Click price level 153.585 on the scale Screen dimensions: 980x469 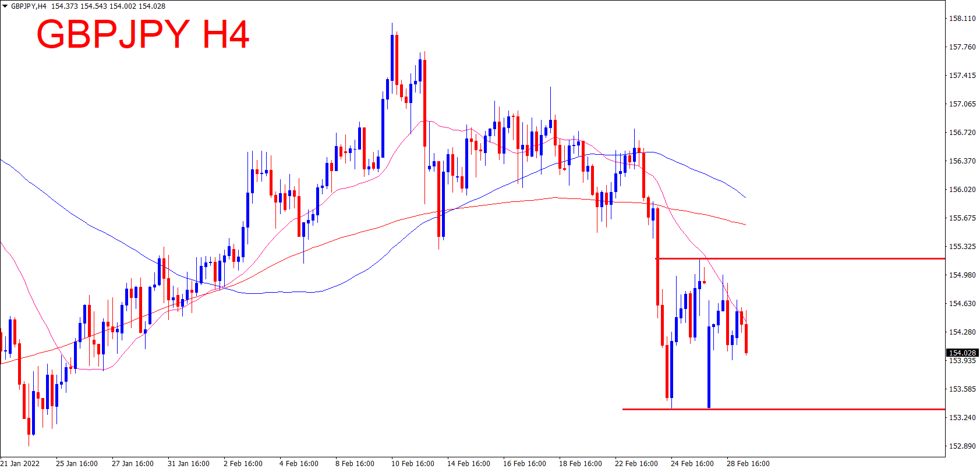coord(963,389)
